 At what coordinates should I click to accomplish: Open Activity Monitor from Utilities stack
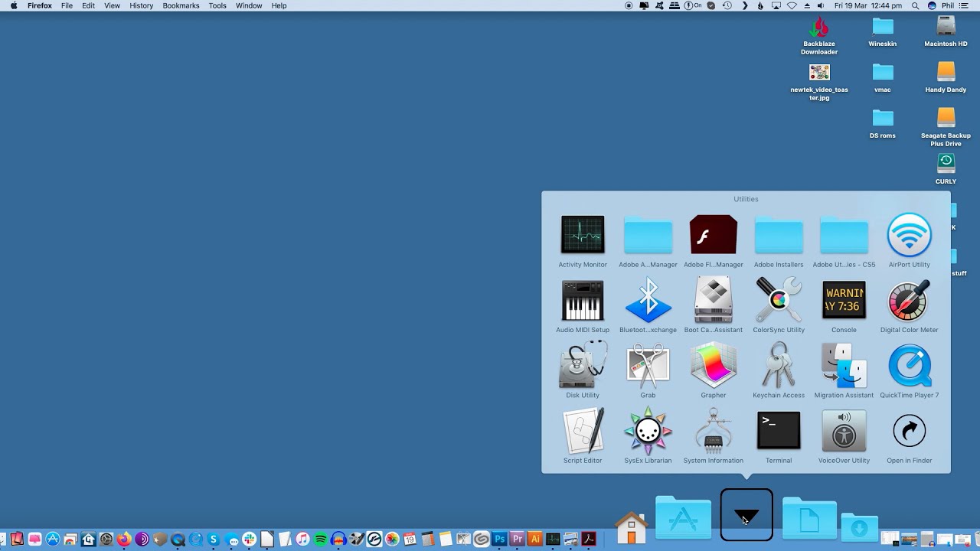583,234
